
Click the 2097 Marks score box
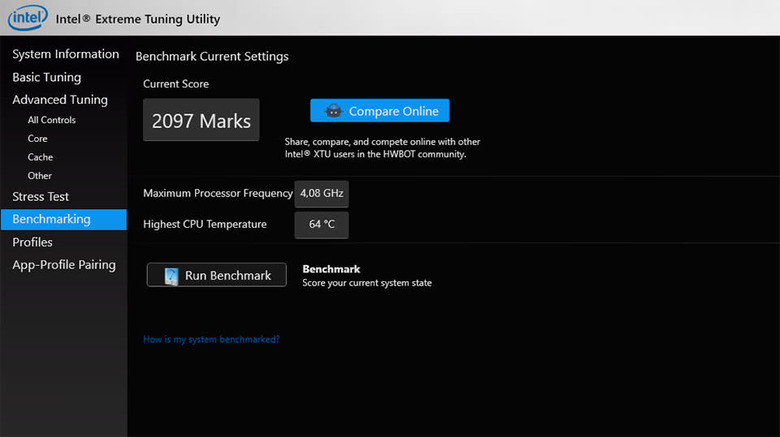click(201, 121)
